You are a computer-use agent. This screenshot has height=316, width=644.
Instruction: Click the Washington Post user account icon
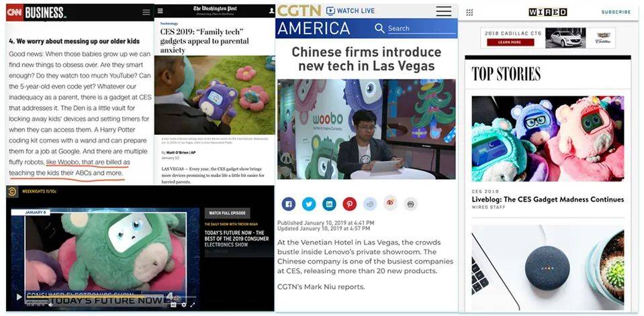point(271,11)
